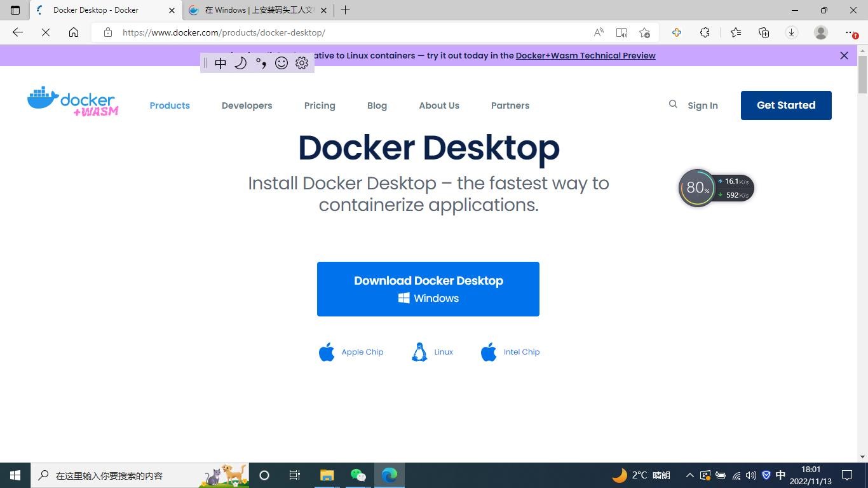Close the Docker Desktop tab
The image size is (868, 488).
(172, 10)
